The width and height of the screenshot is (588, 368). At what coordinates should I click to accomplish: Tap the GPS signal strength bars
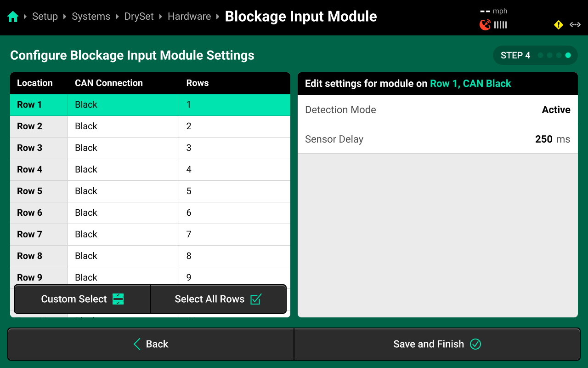coord(501,25)
